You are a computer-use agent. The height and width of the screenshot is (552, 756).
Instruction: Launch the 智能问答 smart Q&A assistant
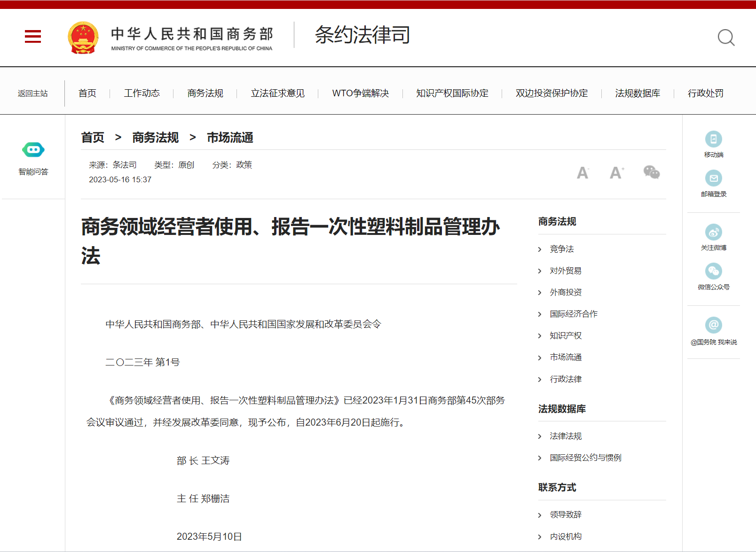[33, 149]
